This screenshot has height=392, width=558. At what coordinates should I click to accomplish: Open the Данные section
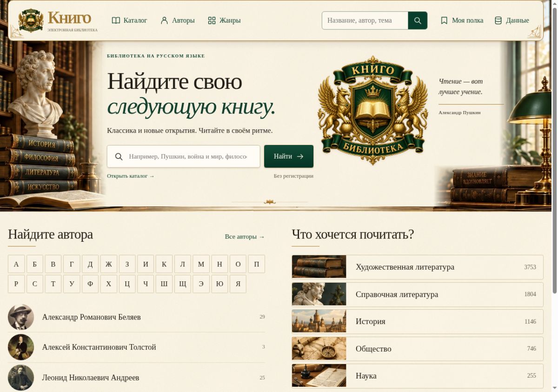[511, 20]
